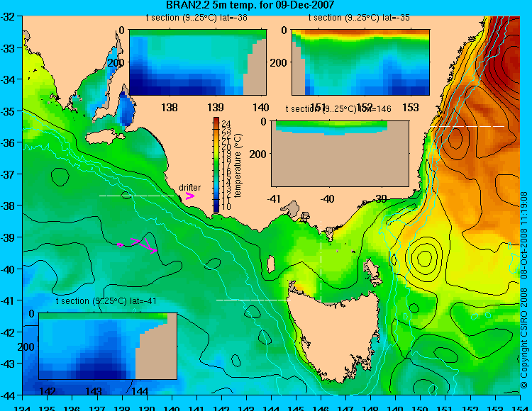Click the white dashed section line at latitude -38

pyautogui.click(x=136, y=196)
